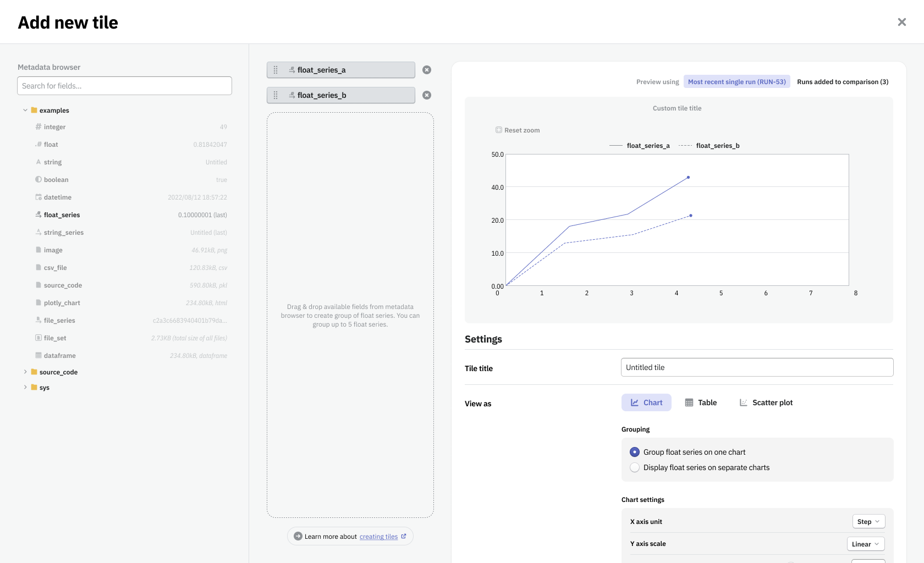The width and height of the screenshot is (924, 563).
Task: Click the Reset zoom icon
Action: (x=499, y=130)
